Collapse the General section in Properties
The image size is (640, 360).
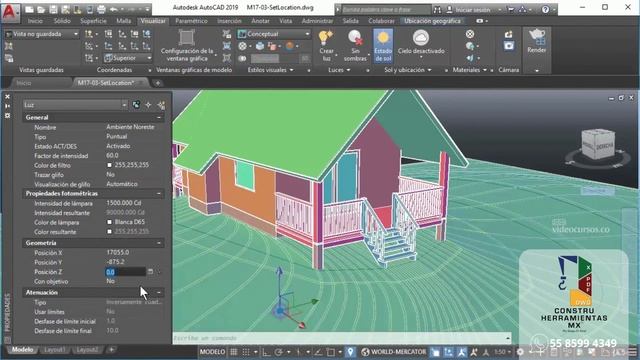coord(159,118)
